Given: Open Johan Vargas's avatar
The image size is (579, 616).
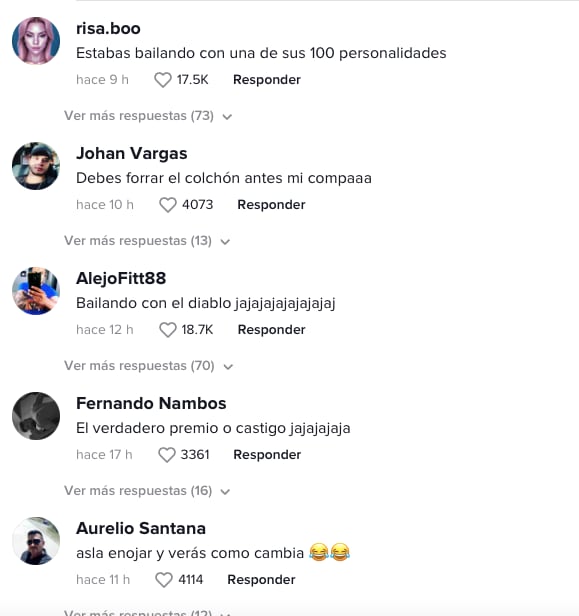Looking at the screenshot, I should [36, 165].
